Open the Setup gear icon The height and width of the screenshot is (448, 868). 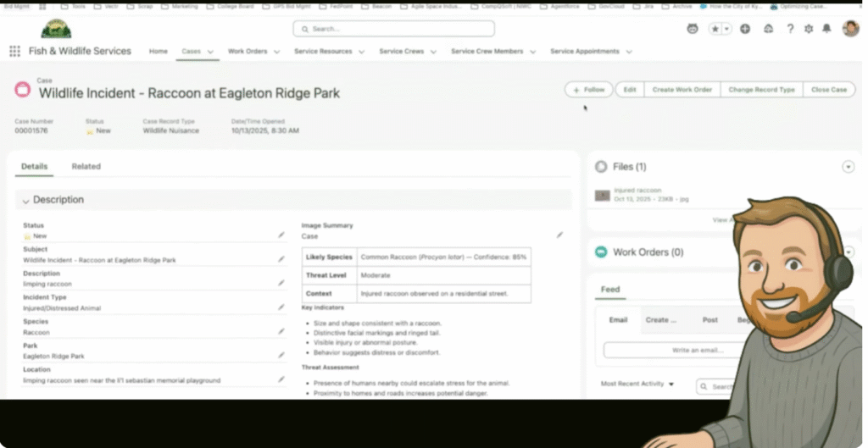pos(808,29)
